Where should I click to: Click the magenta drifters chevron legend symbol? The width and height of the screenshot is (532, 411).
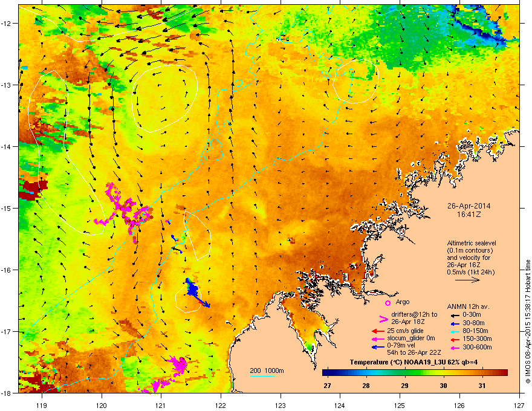tap(383, 319)
